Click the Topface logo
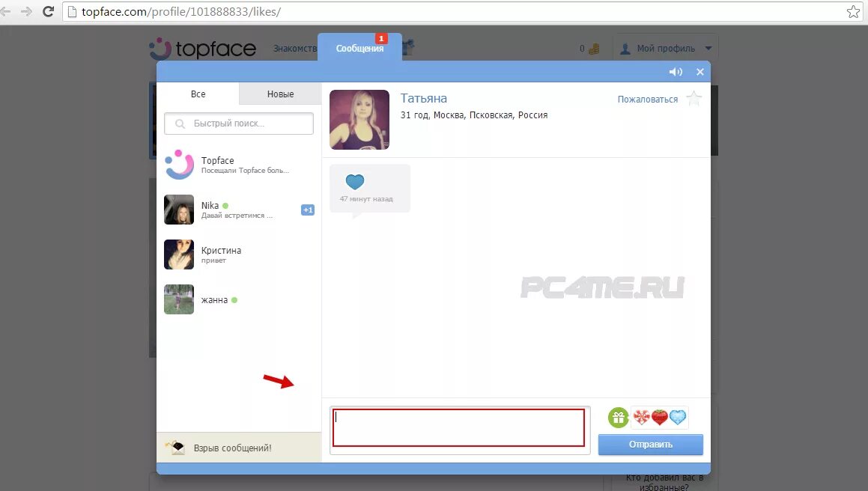Viewport: 868px width, 491px height. tap(203, 49)
